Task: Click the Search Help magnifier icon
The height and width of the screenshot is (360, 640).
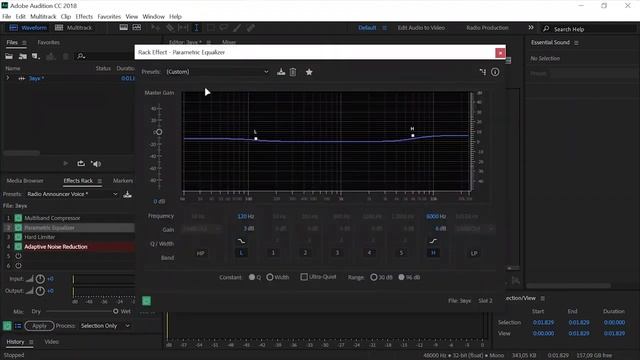Action: click(x=546, y=29)
